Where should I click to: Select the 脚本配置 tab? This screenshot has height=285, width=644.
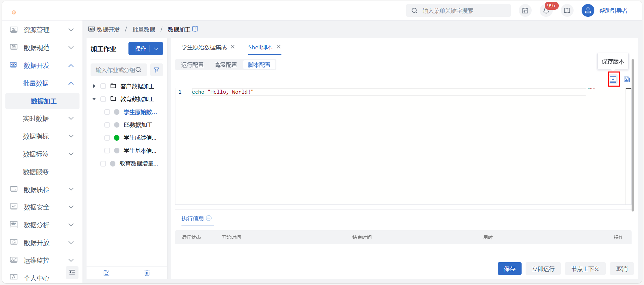(259, 65)
